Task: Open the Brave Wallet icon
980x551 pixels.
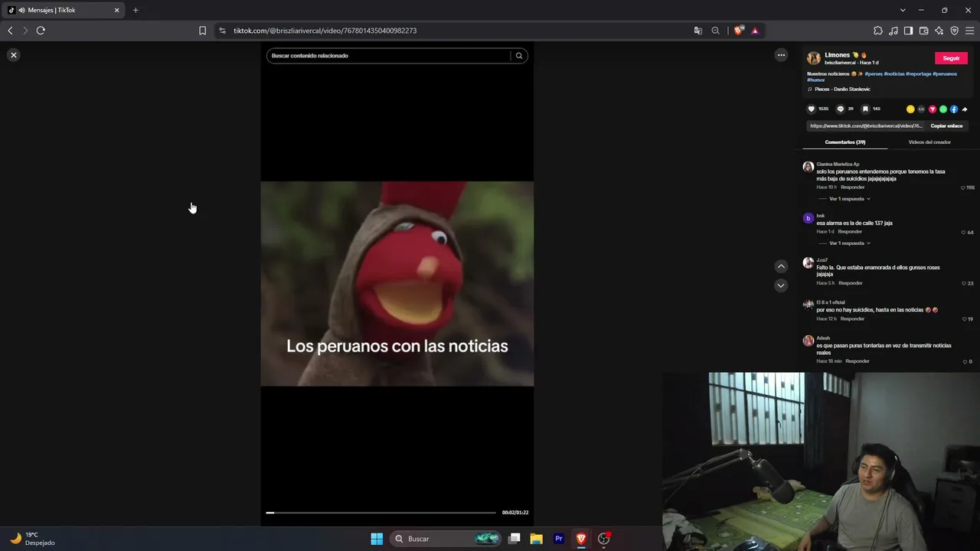Action: coord(923,31)
